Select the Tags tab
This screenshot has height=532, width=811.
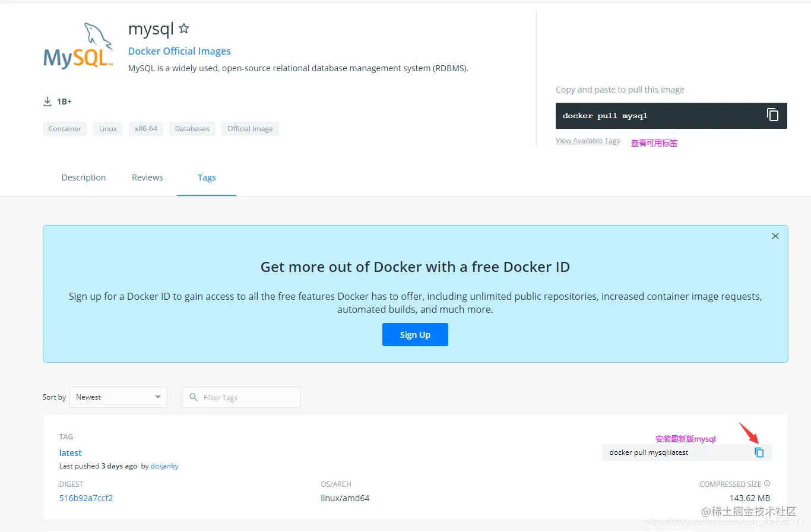coord(207,178)
